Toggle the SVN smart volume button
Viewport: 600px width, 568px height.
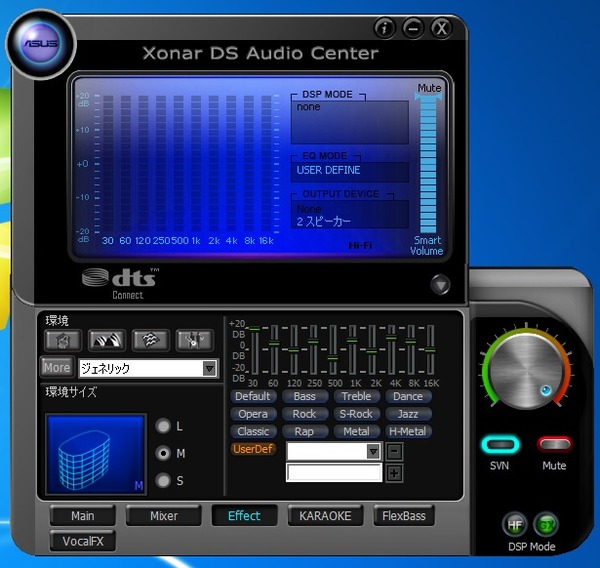click(x=501, y=445)
